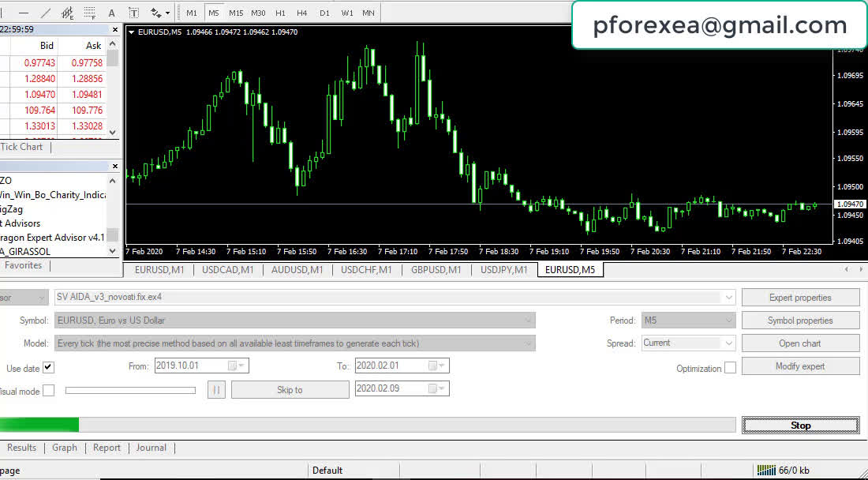Select the text label tool
Viewport: 868px width, 480px height.
133,13
